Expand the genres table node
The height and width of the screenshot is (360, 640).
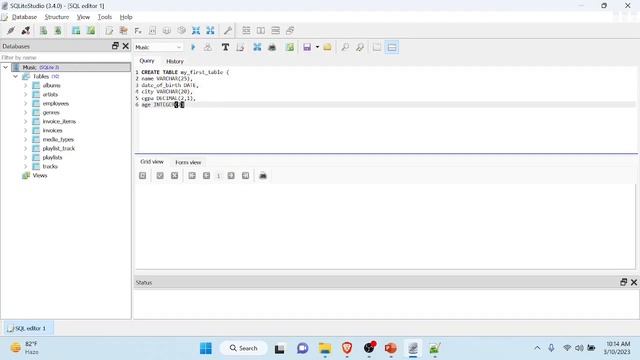[x=25, y=112]
